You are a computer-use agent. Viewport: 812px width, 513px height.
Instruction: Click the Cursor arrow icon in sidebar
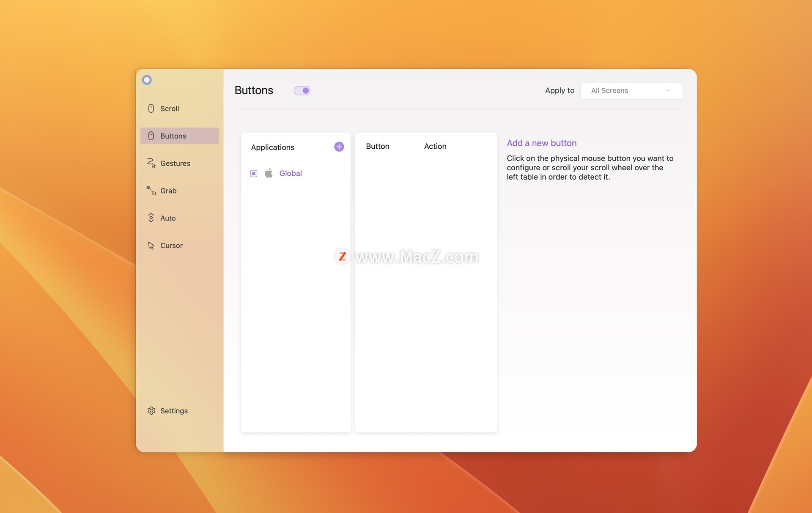(x=151, y=246)
